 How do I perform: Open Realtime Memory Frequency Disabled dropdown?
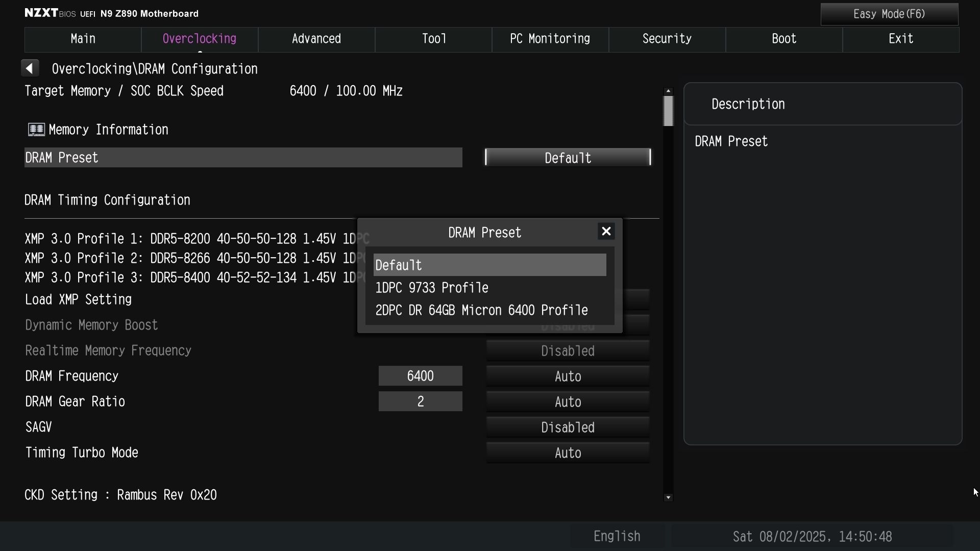pyautogui.click(x=568, y=351)
